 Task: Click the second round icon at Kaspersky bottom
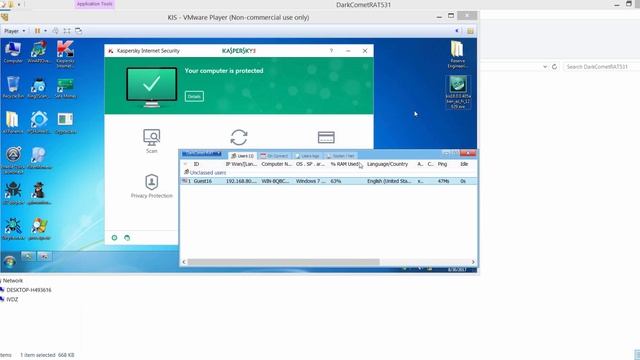[x=127, y=238]
